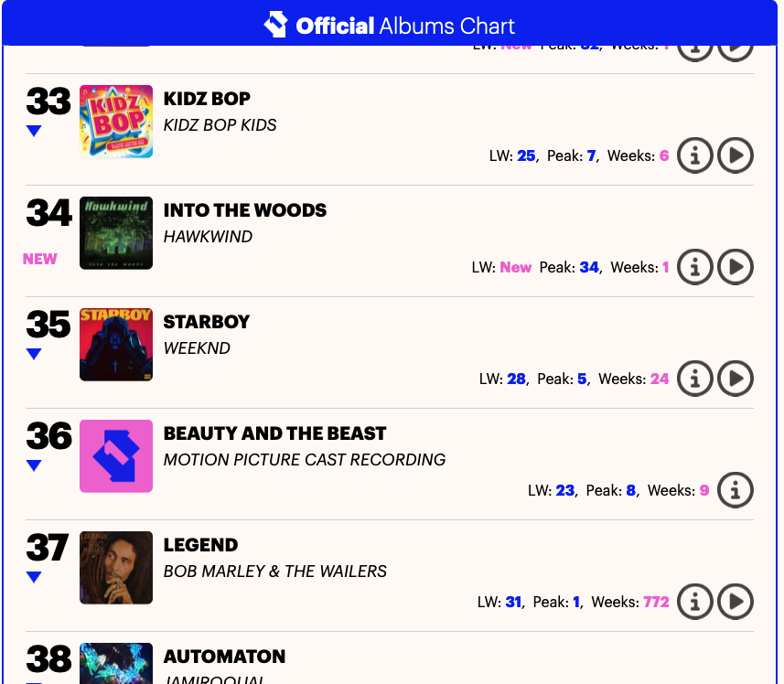Viewport: 784px width, 684px height.
Task: Click the Official Charts logo icon
Action: [275, 25]
